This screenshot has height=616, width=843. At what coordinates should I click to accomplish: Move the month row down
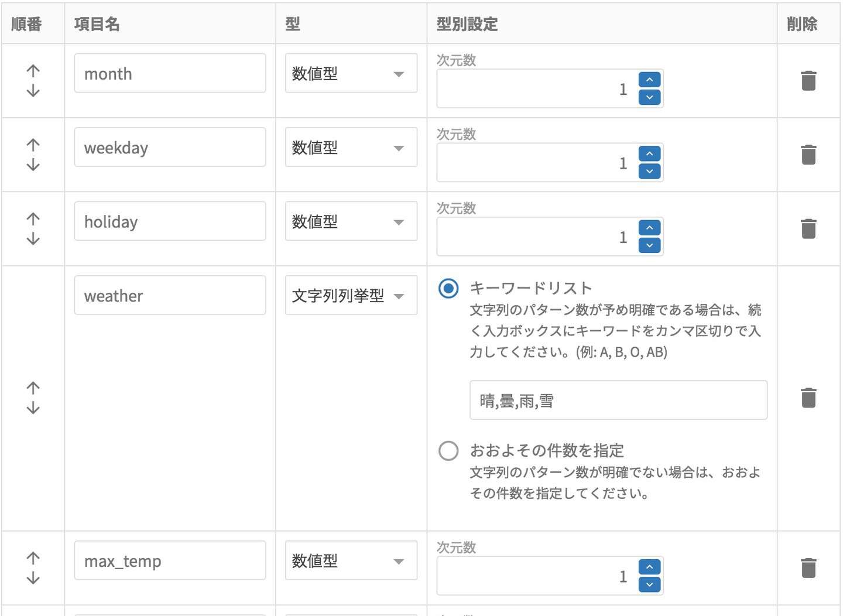pyautogui.click(x=33, y=91)
